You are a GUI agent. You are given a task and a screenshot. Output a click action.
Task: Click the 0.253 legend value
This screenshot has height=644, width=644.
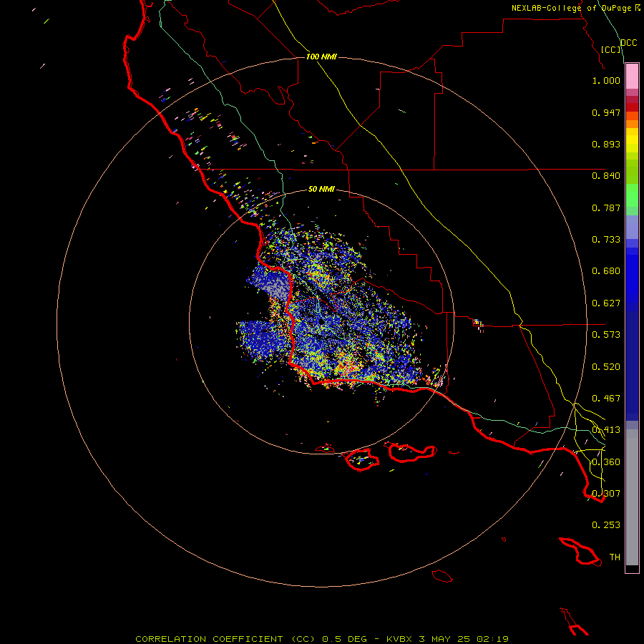(x=606, y=525)
